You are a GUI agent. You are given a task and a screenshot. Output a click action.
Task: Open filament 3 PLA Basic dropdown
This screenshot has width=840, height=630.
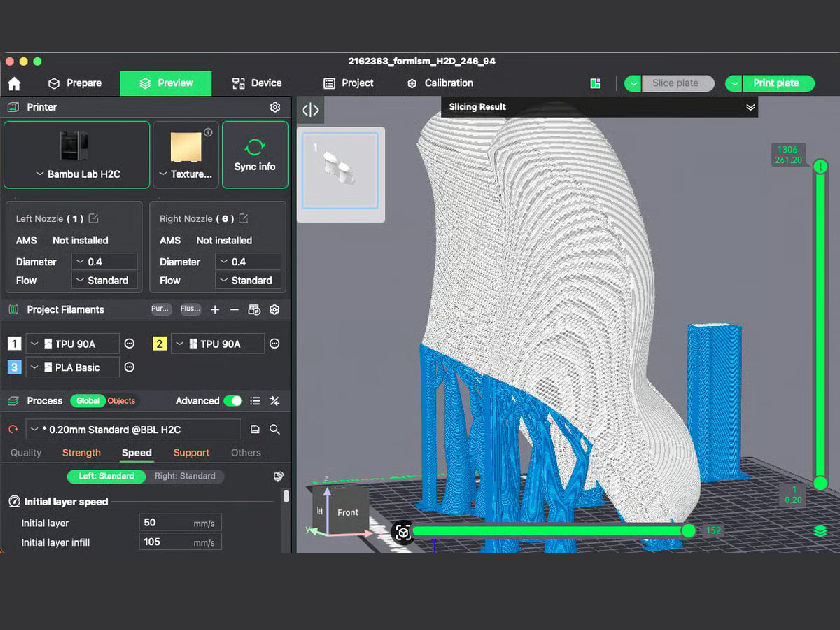point(73,367)
